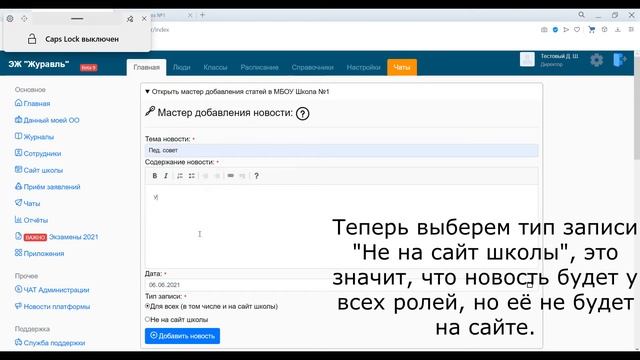Click the blue verified shield icon
This screenshot has width=640, height=360.
pyautogui.click(x=555, y=29)
